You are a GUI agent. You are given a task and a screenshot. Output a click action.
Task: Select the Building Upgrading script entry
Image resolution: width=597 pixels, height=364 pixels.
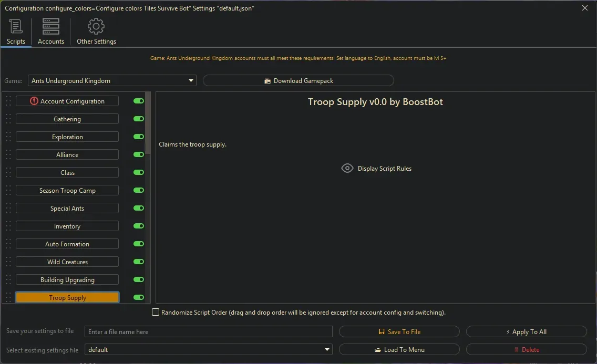[x=67, y=280]
